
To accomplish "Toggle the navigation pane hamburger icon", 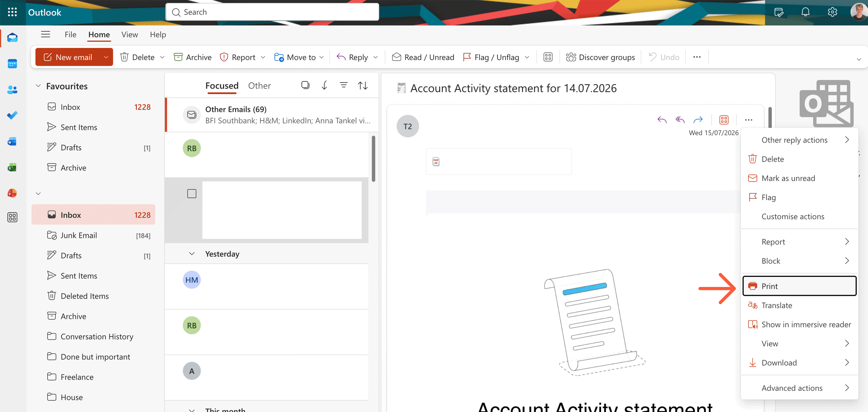I will pos(46,34).
